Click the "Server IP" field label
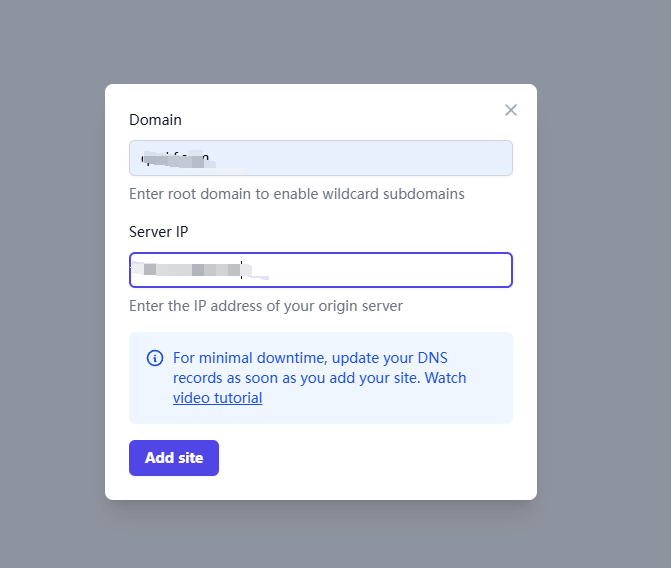Viewport: 671px width, 568px height. coord(158,232)
